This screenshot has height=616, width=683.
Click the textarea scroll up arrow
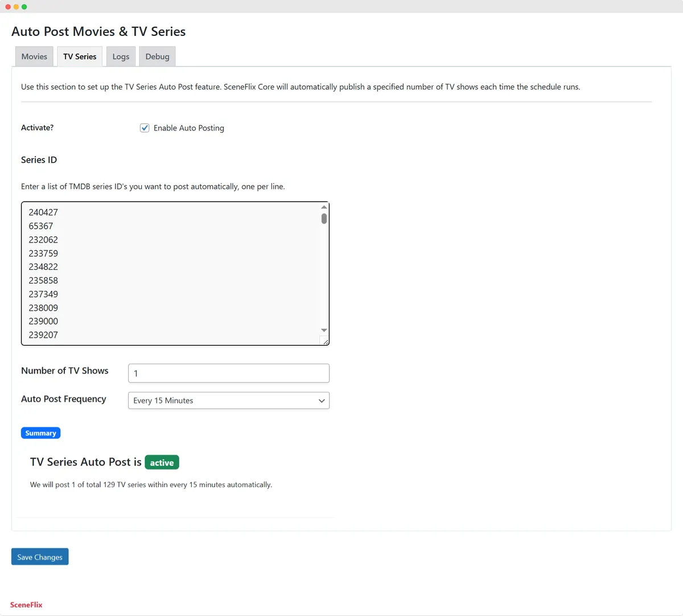(324, 207)
